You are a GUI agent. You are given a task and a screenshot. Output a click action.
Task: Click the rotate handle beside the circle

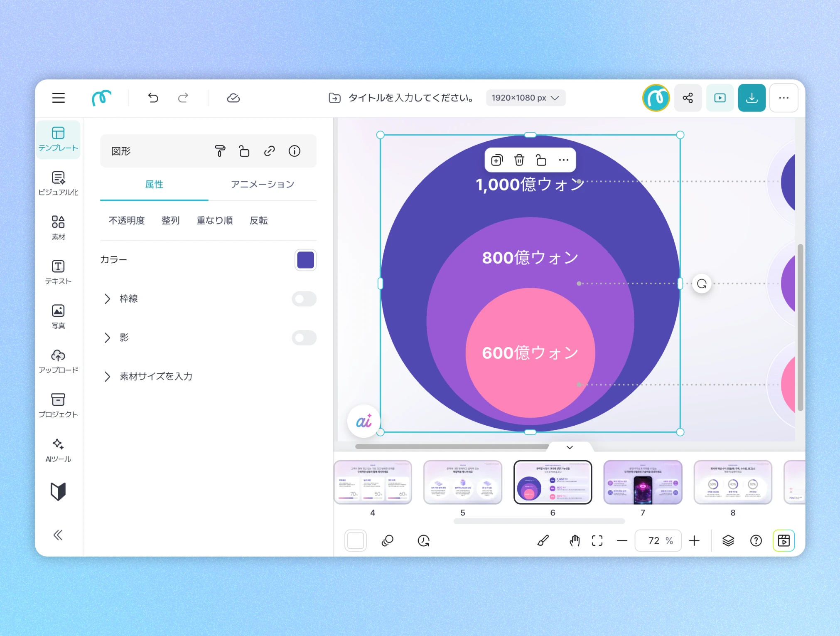coord(702,284)
